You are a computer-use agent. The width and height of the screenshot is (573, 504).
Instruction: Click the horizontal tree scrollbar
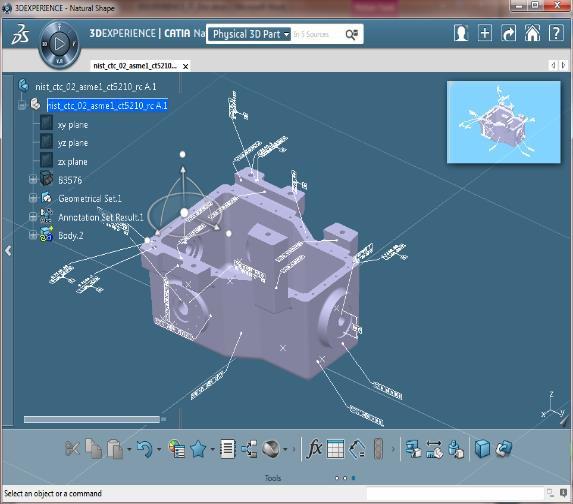[x=92, y=419]
